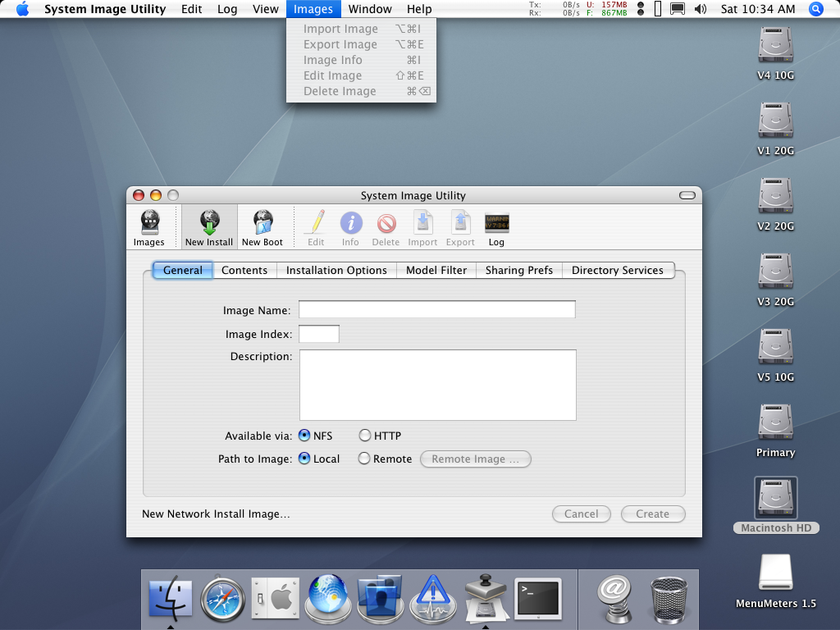Open the Trash in the Dock
The width and height of the screenshot is (840, 630).
coord(669,600)
